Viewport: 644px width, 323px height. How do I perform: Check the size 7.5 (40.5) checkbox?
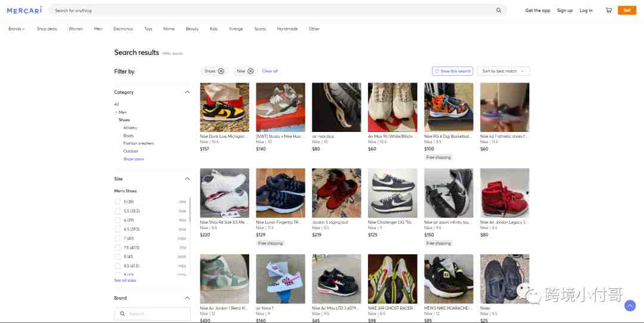tap(117, 248)
